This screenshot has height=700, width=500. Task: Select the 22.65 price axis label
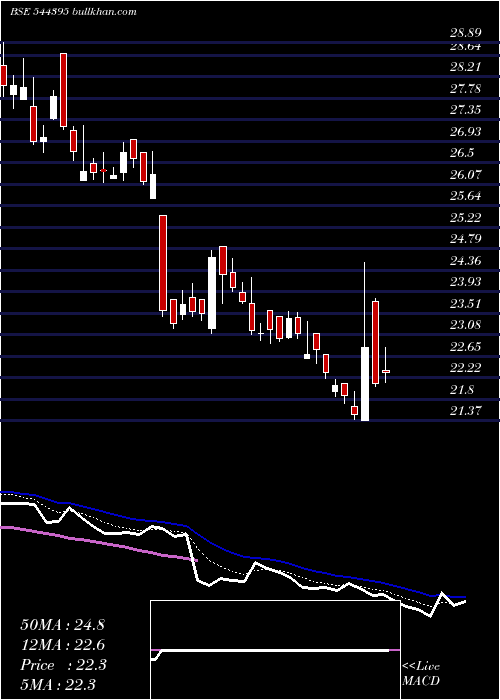pos(465,347)
